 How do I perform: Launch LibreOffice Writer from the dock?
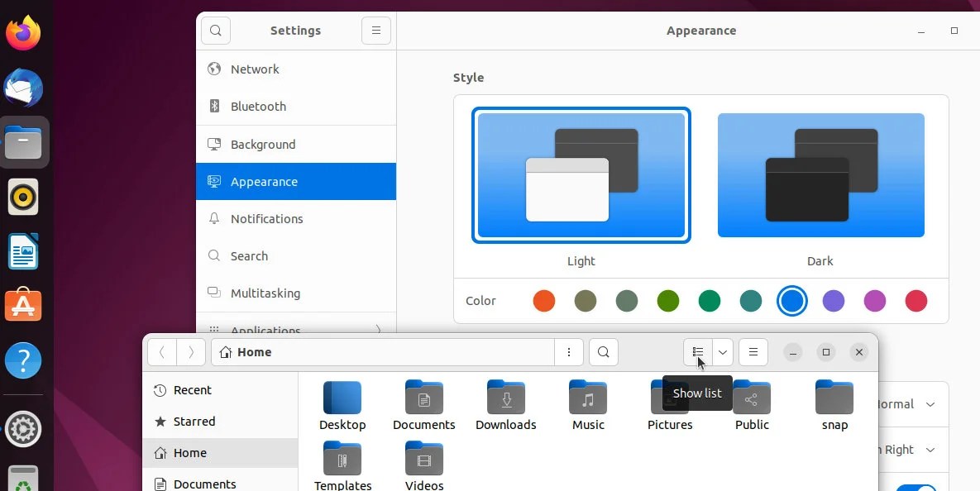coord(22,251)
